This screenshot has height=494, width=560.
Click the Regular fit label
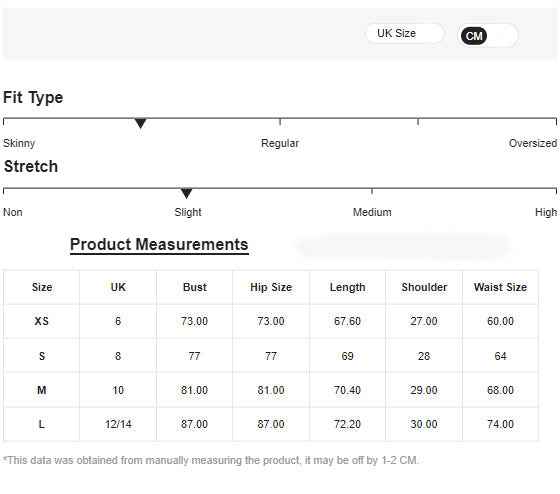point(280,143)
